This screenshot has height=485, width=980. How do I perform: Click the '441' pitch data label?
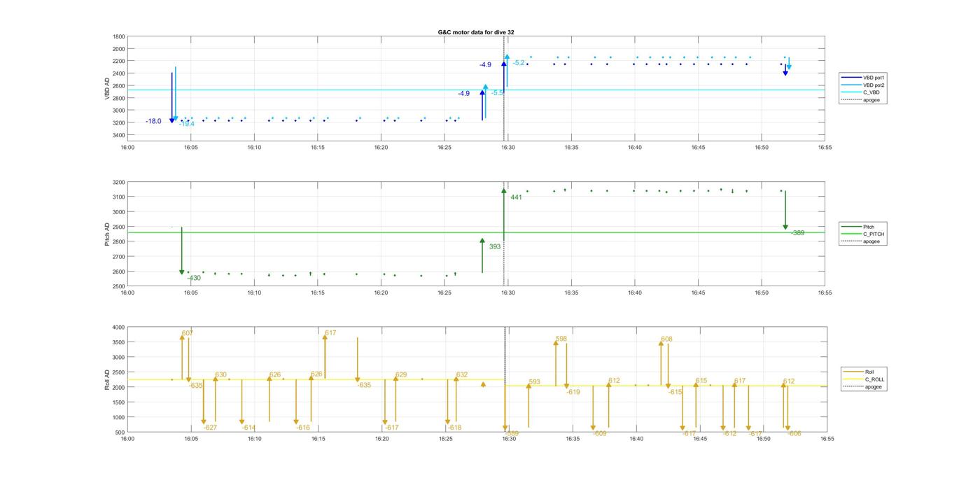pos(516,197)
